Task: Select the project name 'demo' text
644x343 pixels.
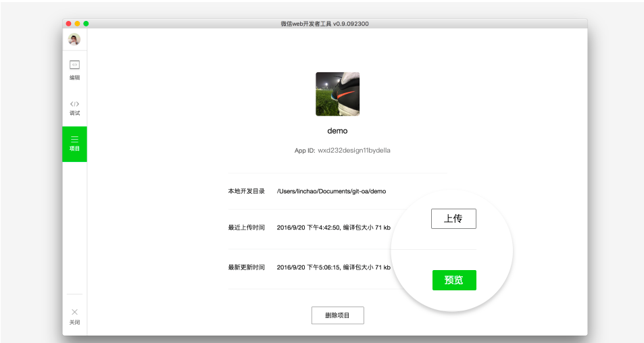Action: pos(337,131)
